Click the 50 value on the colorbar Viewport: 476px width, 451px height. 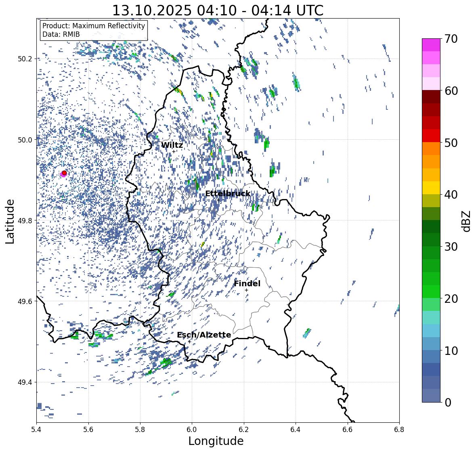click(x=451, y=143)
